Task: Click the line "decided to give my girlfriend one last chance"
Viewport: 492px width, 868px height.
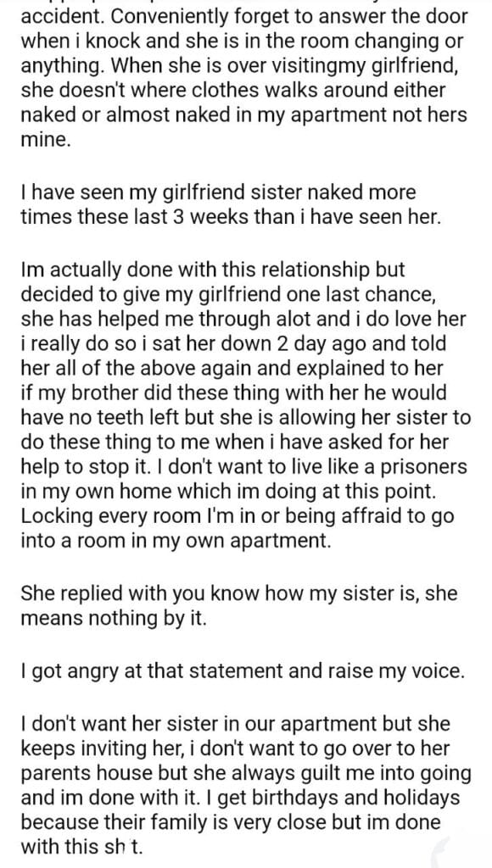Action: tap(228, 294)
